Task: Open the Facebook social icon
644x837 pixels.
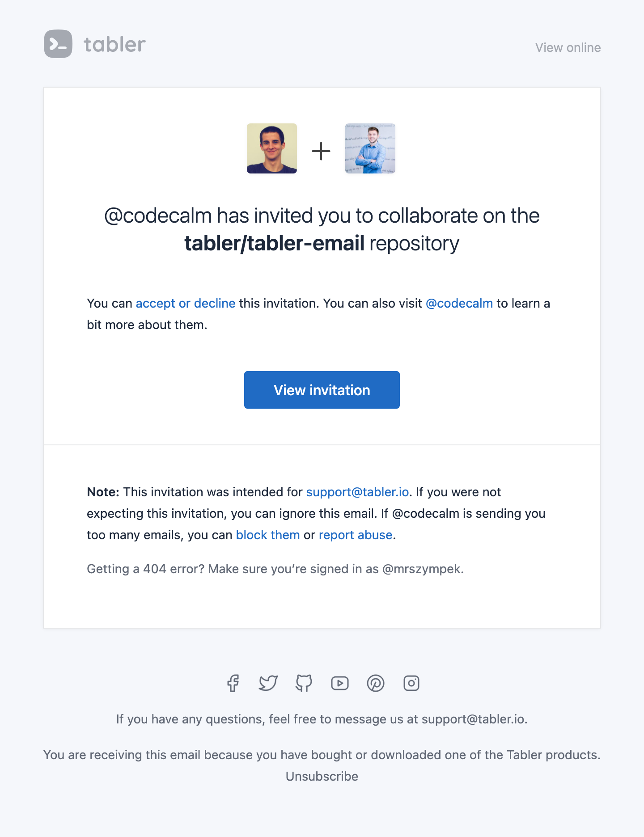Action: tap(233, 683)
